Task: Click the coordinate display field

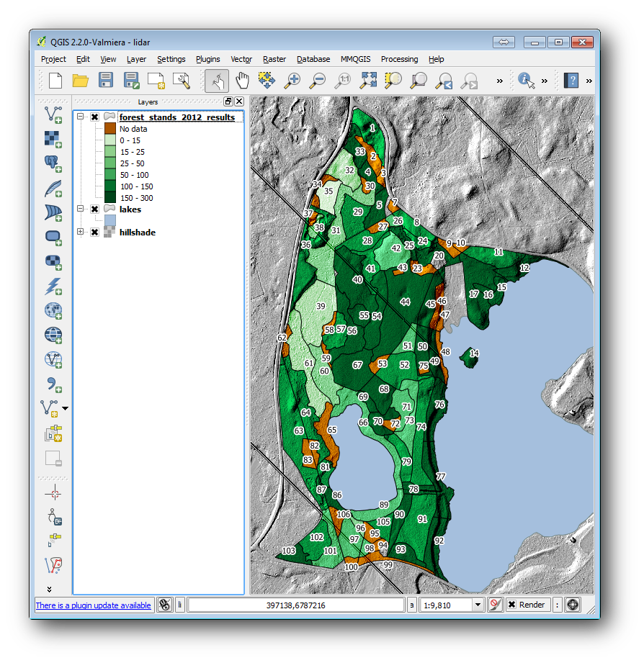Action: [x=295, y=605]
